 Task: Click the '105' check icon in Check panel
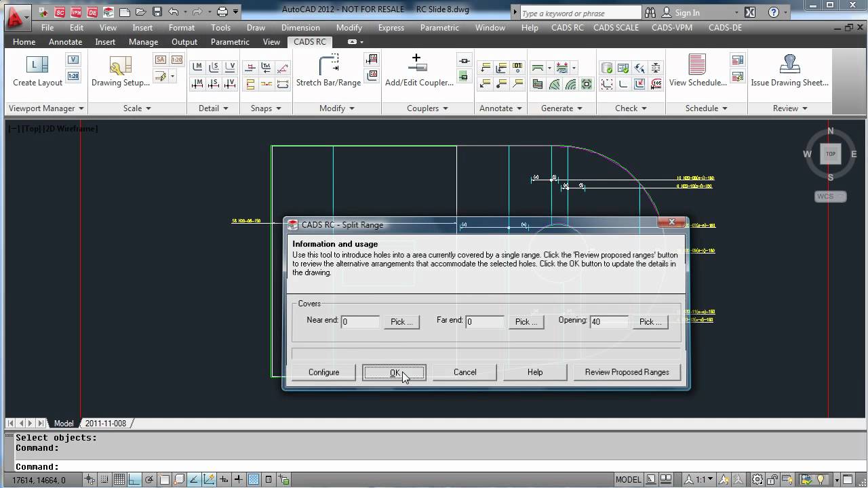(x=656, y=84)
